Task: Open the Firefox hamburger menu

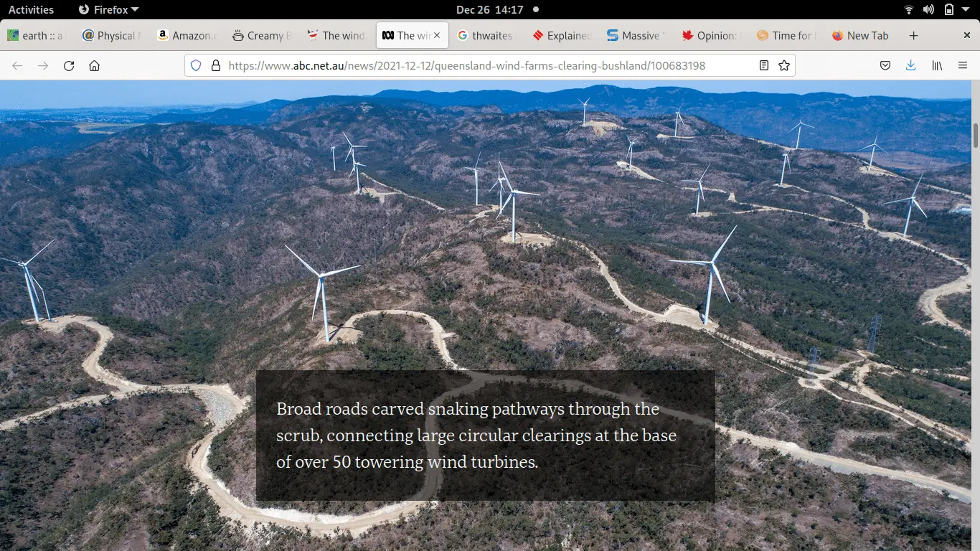Action: point(963,66)
